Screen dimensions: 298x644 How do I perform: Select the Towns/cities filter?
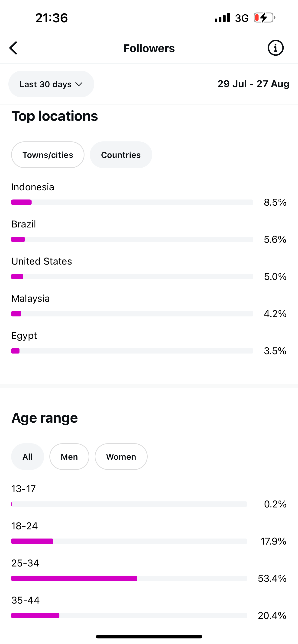(48, 155)
